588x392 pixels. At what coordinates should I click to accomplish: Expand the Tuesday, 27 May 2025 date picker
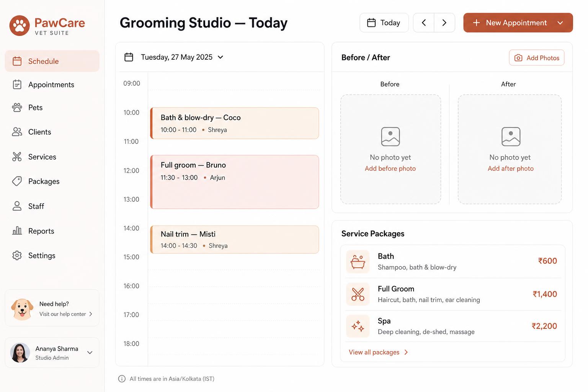tap(220, 57)
